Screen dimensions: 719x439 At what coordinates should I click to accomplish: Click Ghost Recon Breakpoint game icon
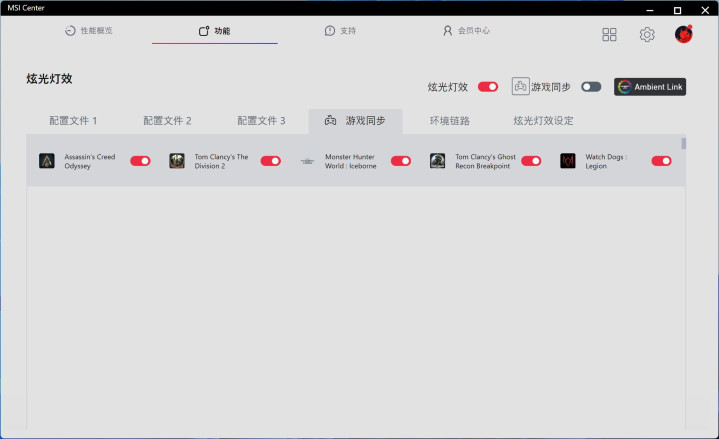[x=438, y=161]
